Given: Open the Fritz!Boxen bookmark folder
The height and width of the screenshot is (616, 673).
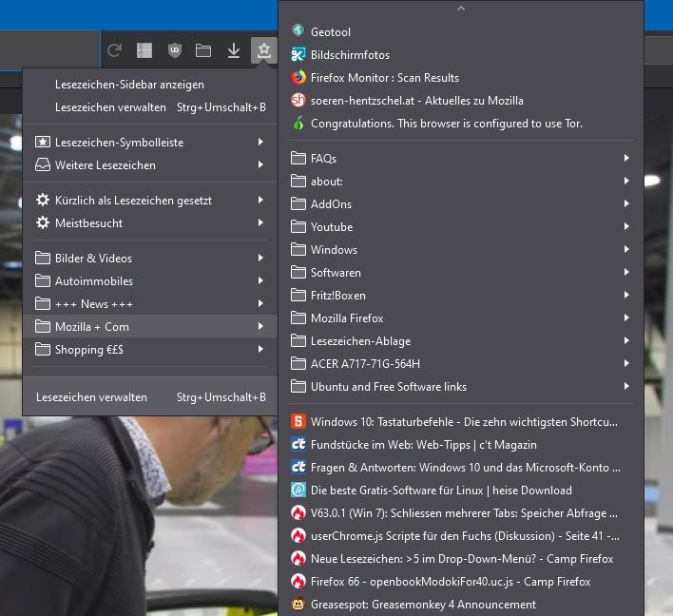Looking at the screenshot, I should pos(461,295).
